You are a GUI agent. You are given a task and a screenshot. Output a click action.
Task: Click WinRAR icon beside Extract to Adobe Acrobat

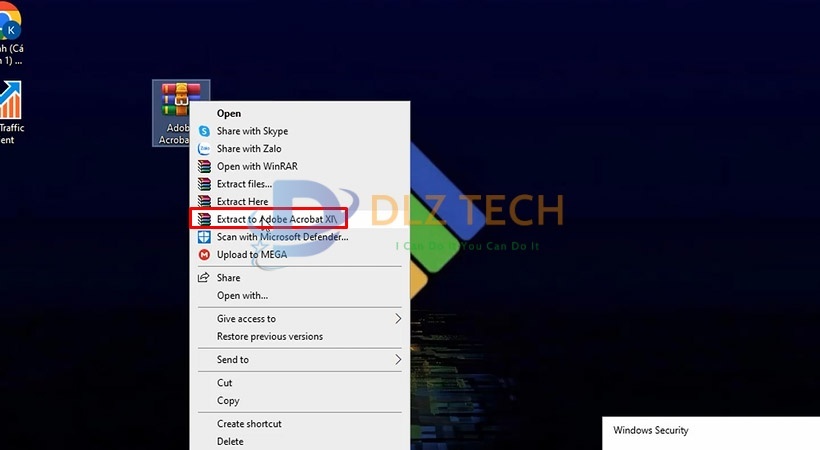click(204, 219)
